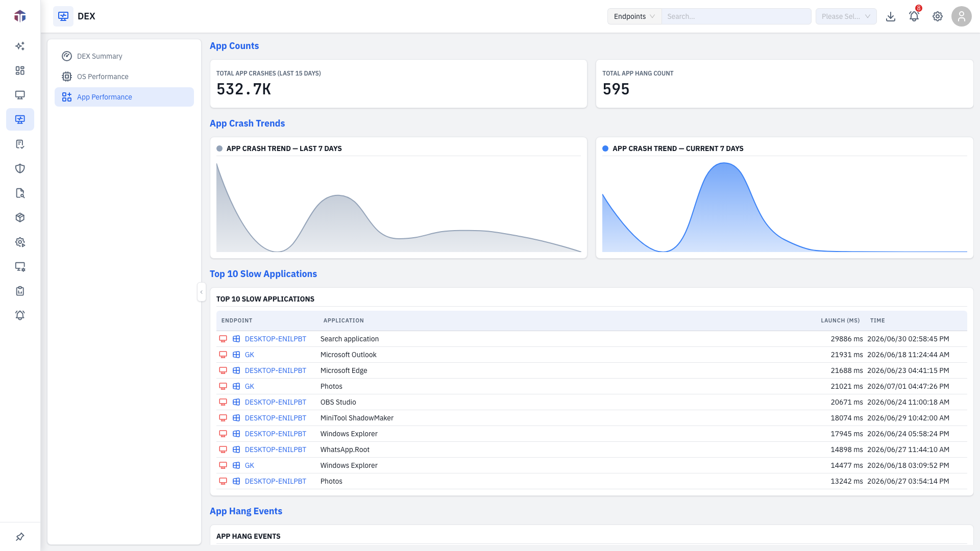Open the document checklist sidebar icon
Screen dimensions: 980x551
tap(20, 144)
